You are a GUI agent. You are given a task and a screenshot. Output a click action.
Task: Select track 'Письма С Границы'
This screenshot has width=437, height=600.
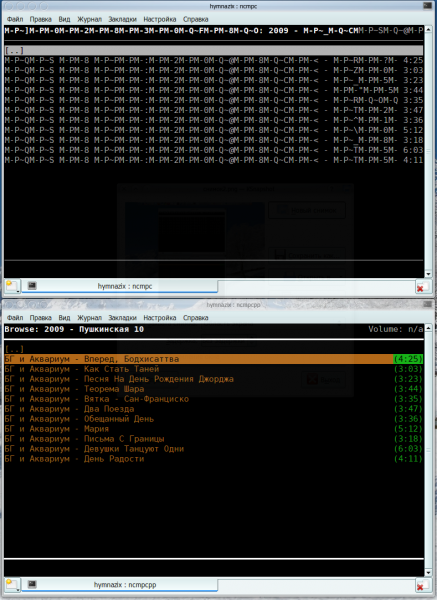(x=214, y=439)
